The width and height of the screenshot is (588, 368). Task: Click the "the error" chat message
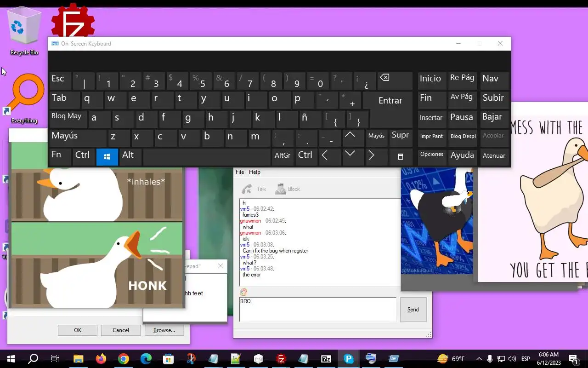pos(251,275)
